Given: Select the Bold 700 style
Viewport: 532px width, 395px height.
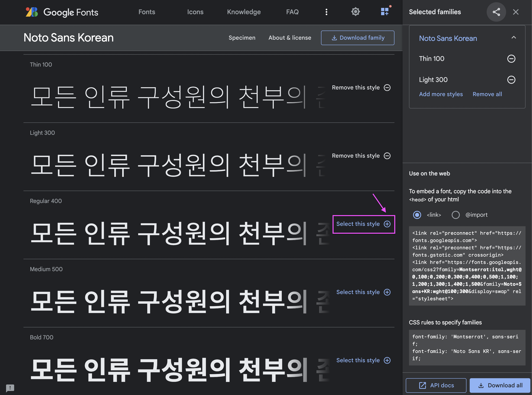Looking at the screenshot, I should click(x=363, y=360).
